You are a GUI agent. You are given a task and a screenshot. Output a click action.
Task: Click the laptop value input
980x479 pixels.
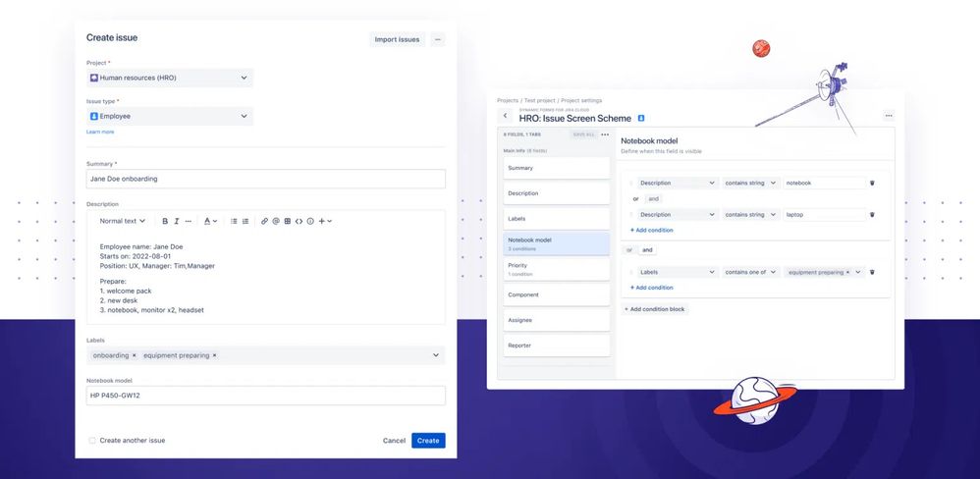tap(824, 215)
